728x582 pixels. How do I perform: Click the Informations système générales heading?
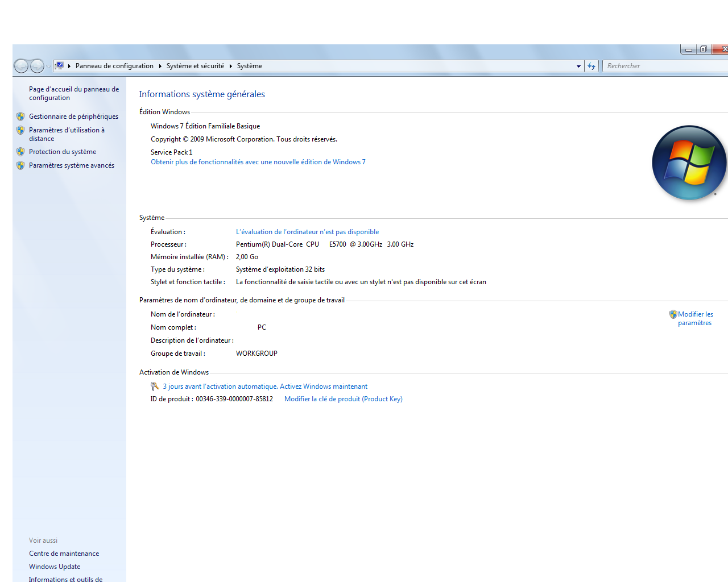click(202, 94)
